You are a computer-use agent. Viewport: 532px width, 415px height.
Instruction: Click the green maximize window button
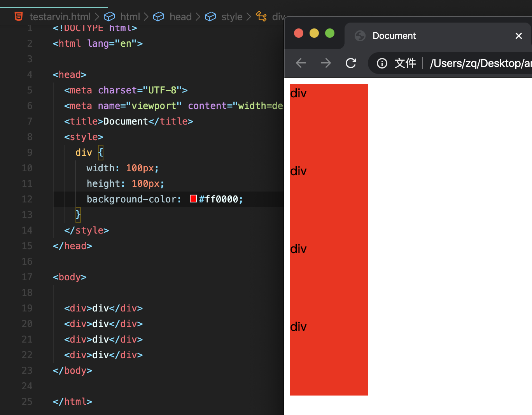point(330,33)
